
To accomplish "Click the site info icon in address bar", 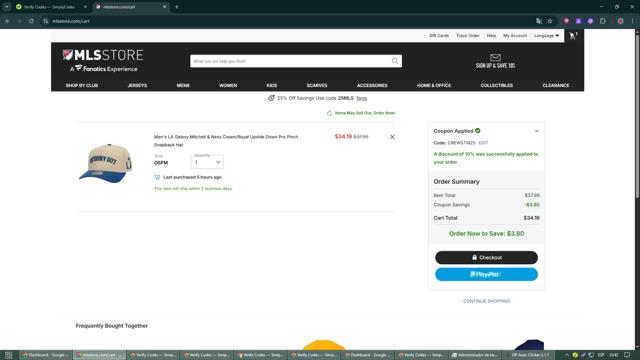I will point(45,21).
